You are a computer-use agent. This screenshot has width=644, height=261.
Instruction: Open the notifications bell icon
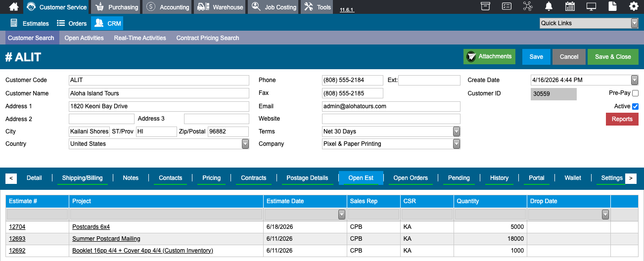pyautogui.click(x=549, y=6)
